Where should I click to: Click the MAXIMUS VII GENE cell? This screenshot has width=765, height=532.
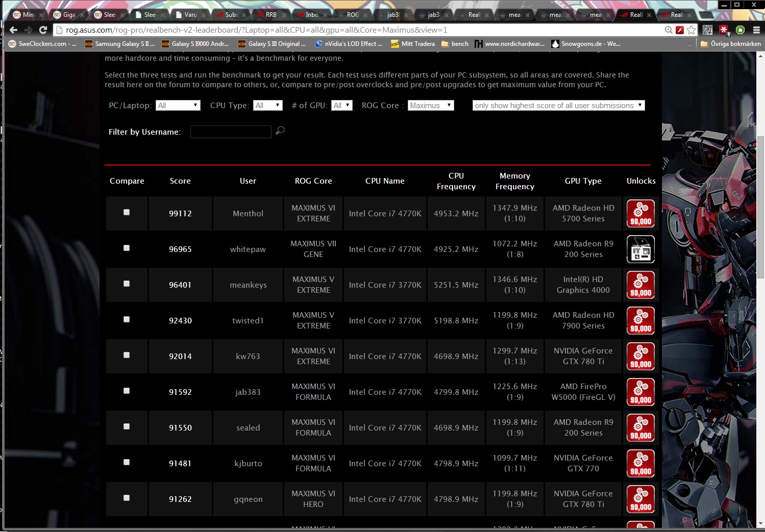(313, 249)
